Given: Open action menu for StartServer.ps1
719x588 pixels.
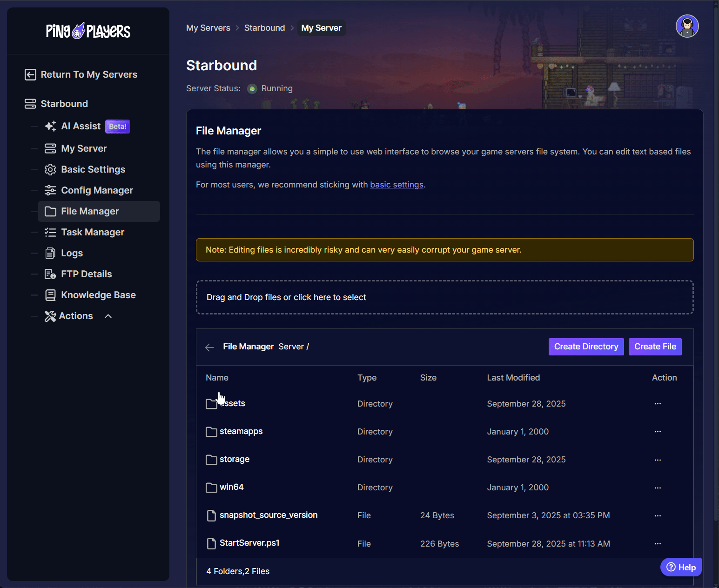Looking at the screenshot, I should tap(657, 543).
